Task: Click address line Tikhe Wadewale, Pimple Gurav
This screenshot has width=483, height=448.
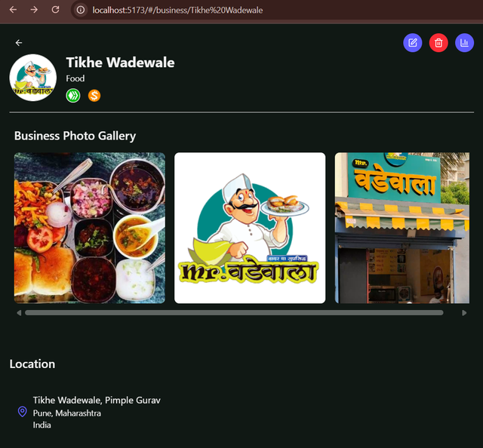Action: 97,400
